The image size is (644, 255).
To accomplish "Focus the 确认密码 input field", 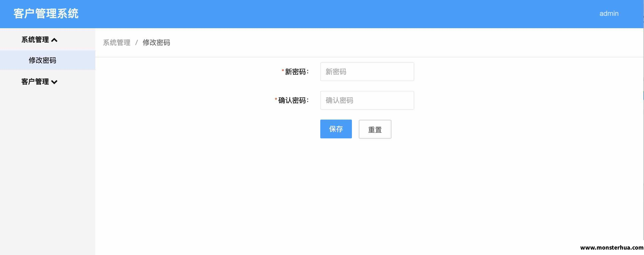I will pos(367,100).
